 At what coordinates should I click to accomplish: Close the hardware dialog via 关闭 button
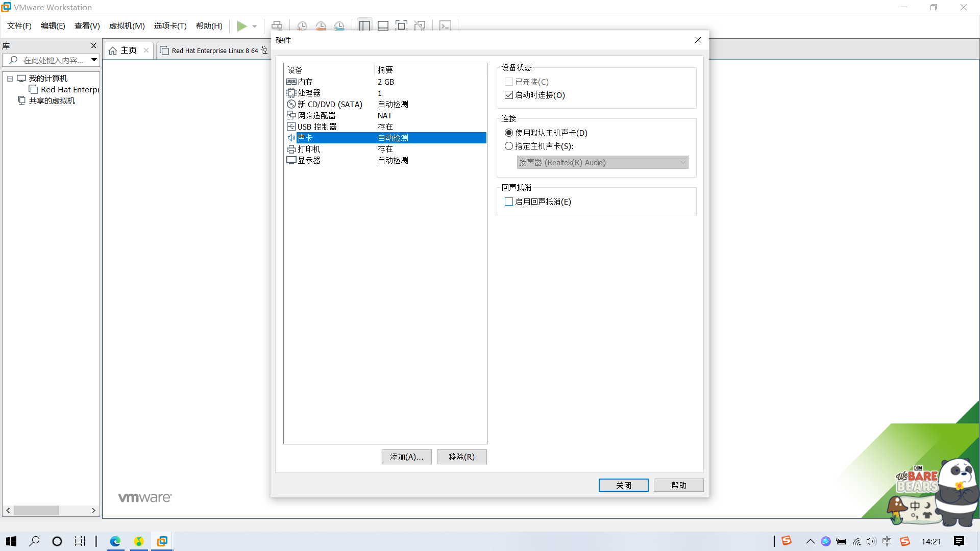click(x=623, y=485)
